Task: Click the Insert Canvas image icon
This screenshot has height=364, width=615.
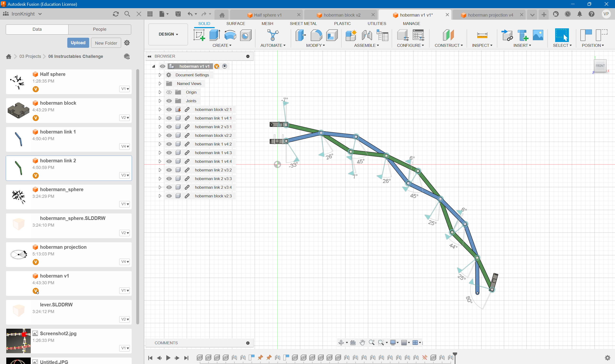Action: [538, 35]
